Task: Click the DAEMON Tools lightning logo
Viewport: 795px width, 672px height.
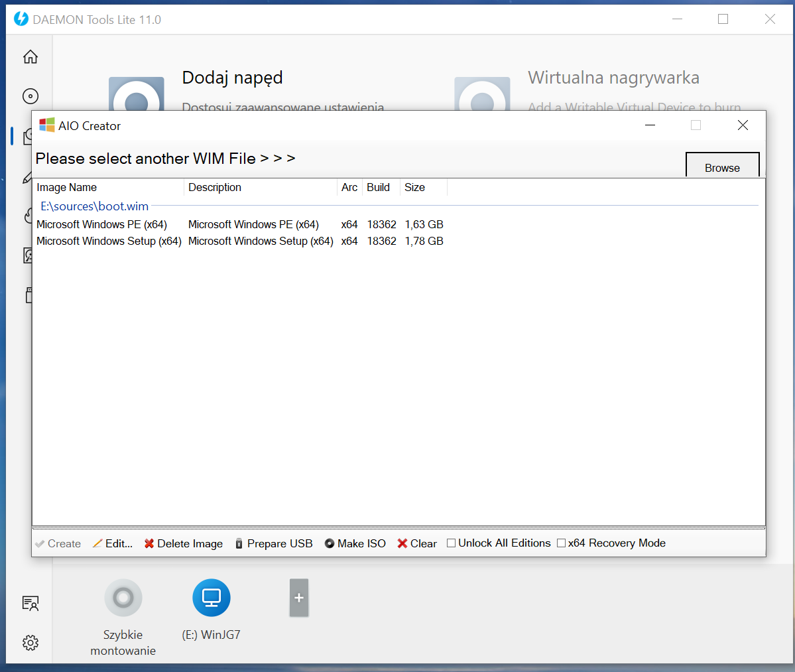Action: click(x=21, y=19)
